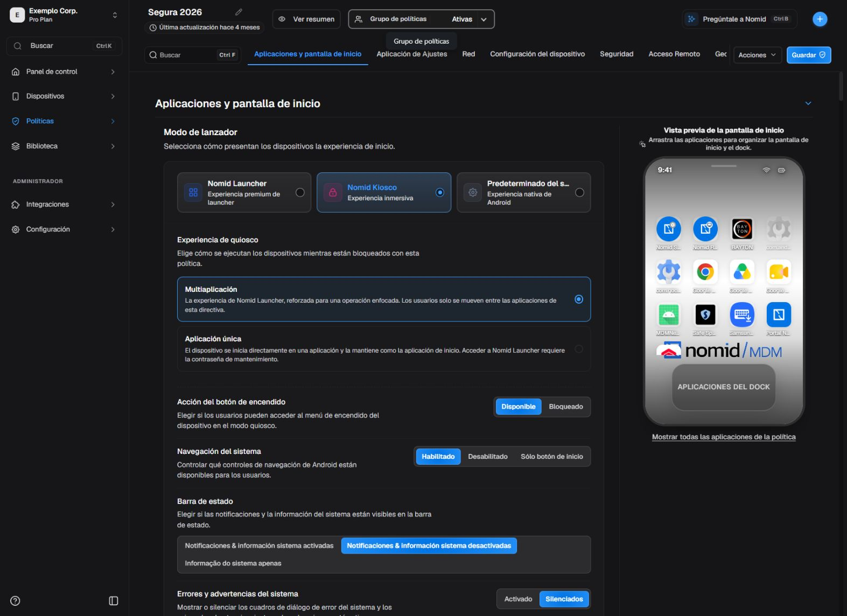Click the Nomid Launcher grid icon
The height and width of the screenshot is (616, 847).
click(193, 192)
